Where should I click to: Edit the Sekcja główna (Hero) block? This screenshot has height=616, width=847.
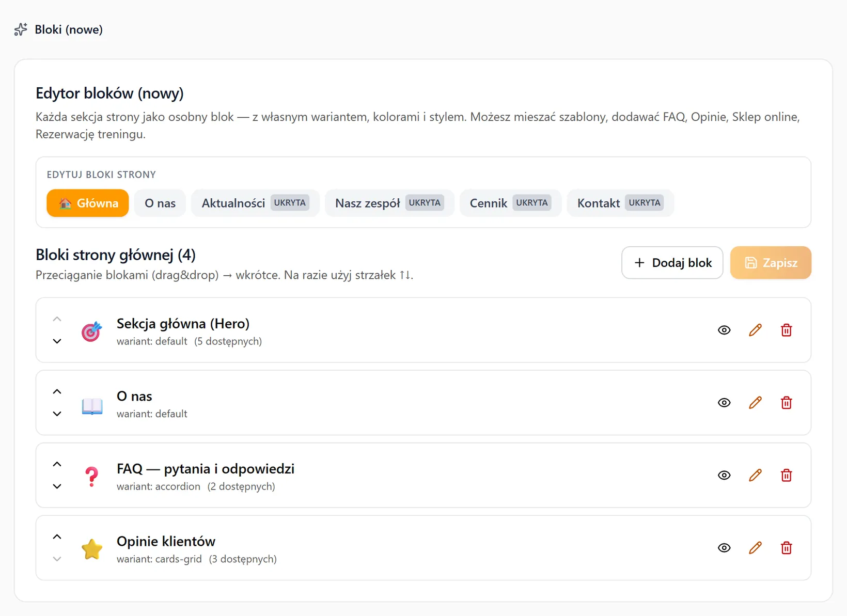pyautogui.click(x=755, y=330)
